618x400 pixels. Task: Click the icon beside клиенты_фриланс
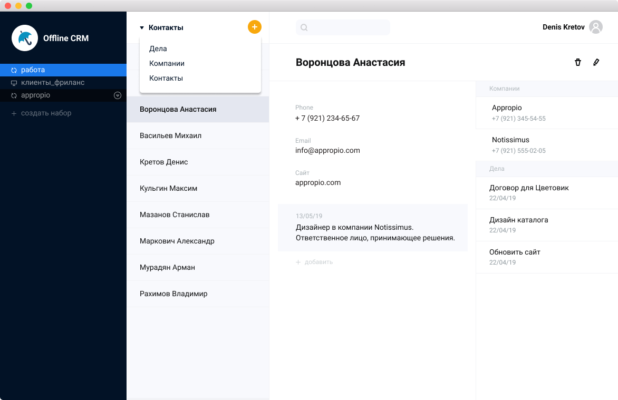point(12,83)
